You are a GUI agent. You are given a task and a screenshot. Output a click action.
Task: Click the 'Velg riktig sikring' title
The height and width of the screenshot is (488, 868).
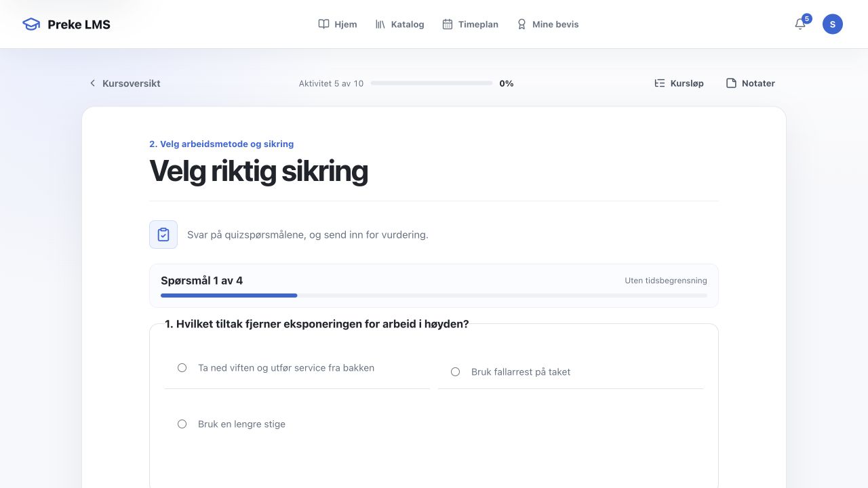click(258, 171)
